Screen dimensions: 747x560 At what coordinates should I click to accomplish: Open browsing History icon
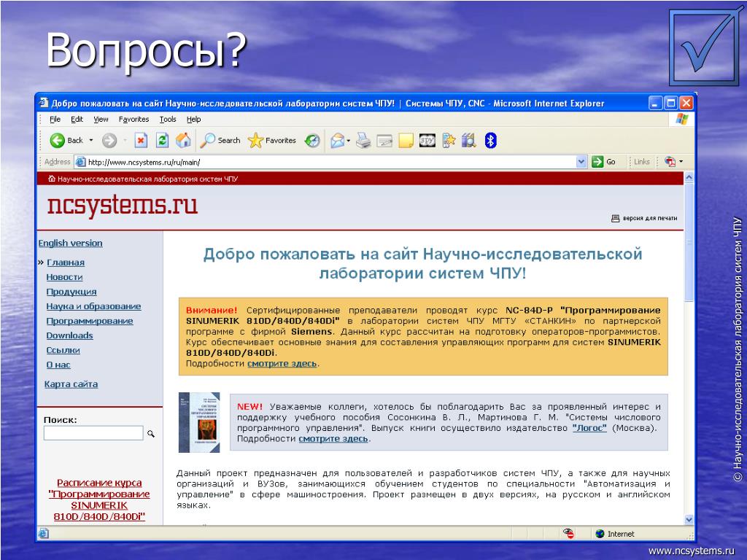[x=312, y=141]
